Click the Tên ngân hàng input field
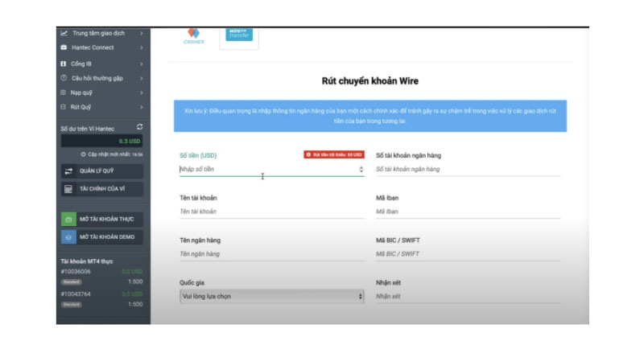This screenshot has width=644, height=345. point(271,254)
